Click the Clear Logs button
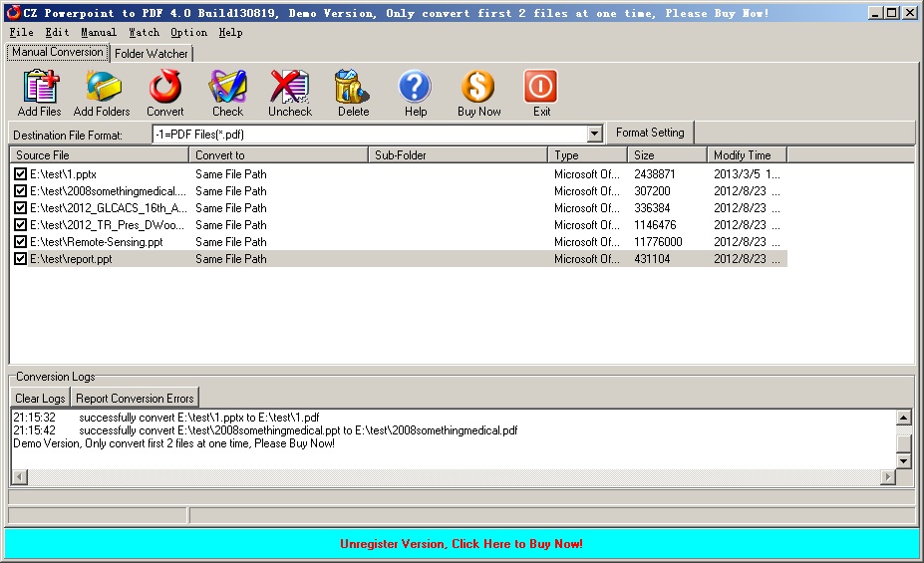This screenshot has height=563, width=924. point(40,399)
